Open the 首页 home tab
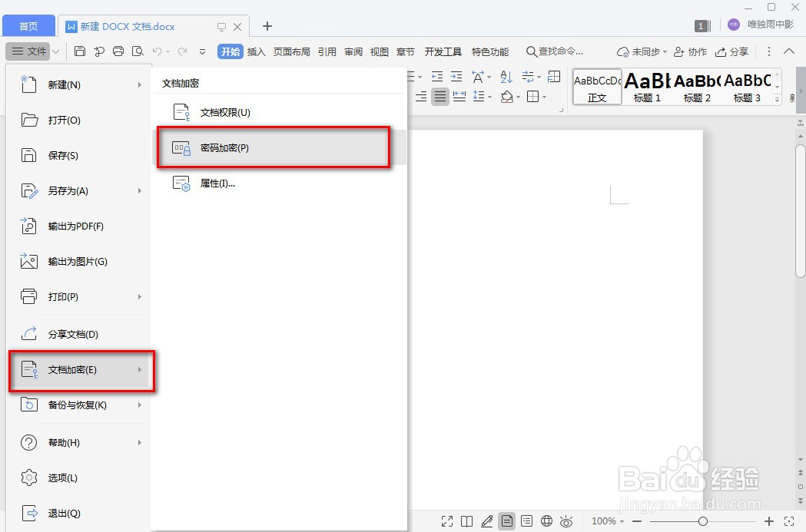 click(28, 25)
